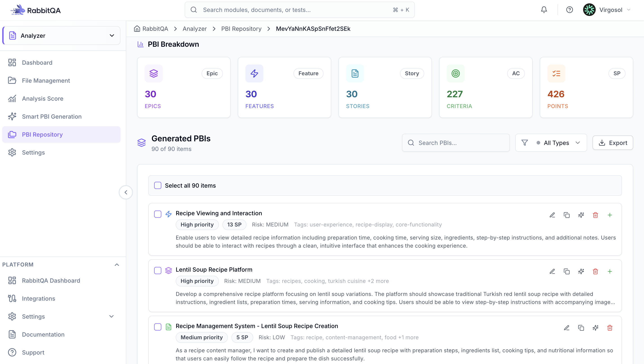Tick checkbox for Recipe Viewing and Interaction
The width and height of the screenshot is (644, 364).
(x=158, y=214)
